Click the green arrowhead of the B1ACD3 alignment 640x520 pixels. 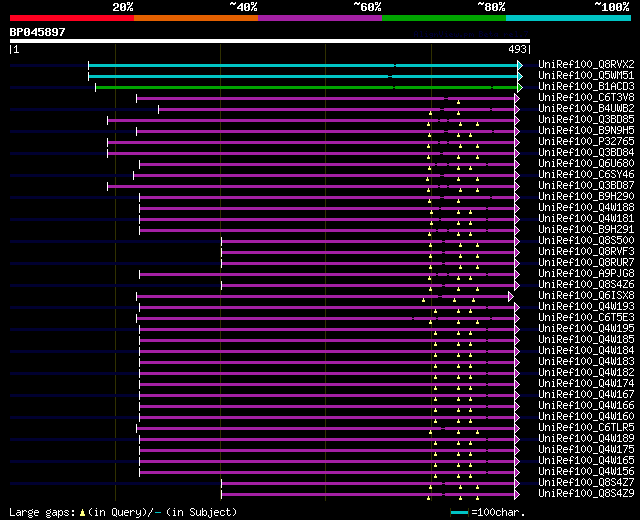[x=520, y=87]
